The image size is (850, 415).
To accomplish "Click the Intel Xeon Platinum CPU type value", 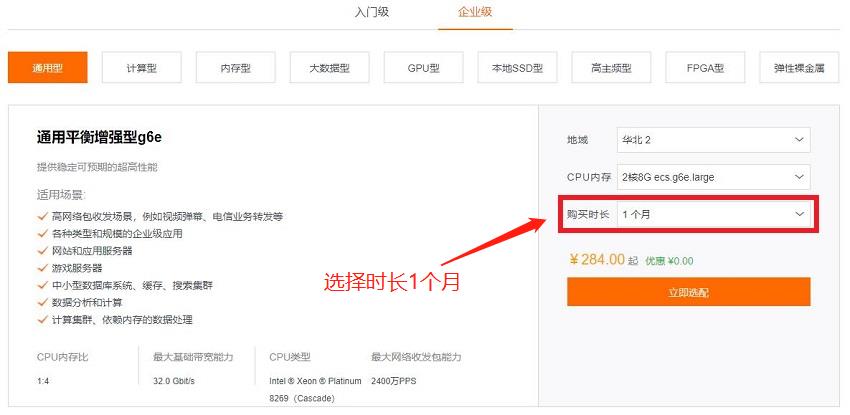I will tap(315, 390).
